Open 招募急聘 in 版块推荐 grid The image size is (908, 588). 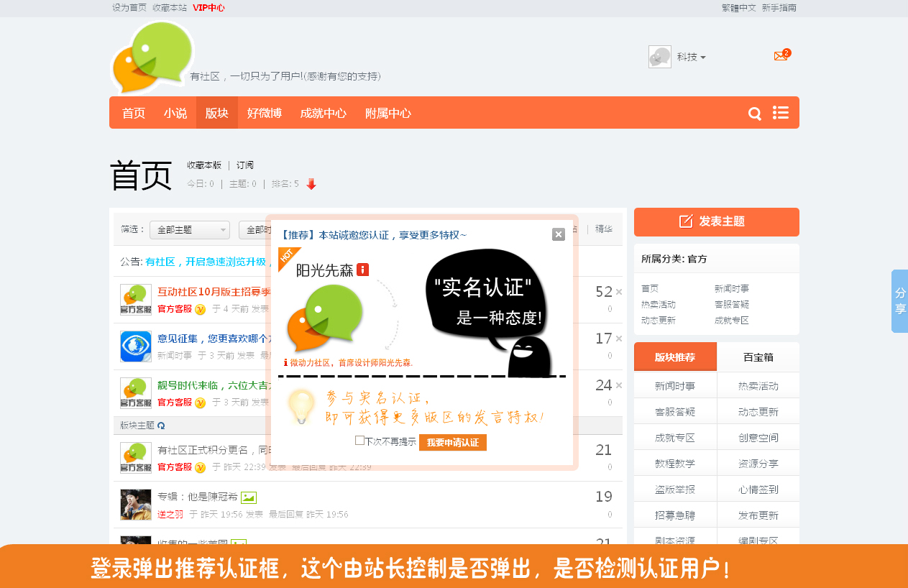675,515
